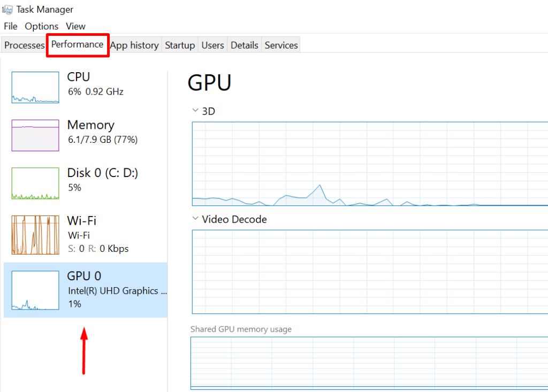The width and height of the screenshot is (548, 392).
Task: Select the CPU mini graph thumbnail
Action: (35, 87)
